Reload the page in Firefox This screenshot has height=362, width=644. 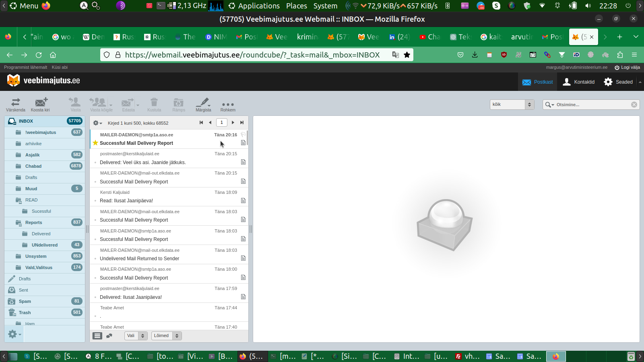coord(39,55)
